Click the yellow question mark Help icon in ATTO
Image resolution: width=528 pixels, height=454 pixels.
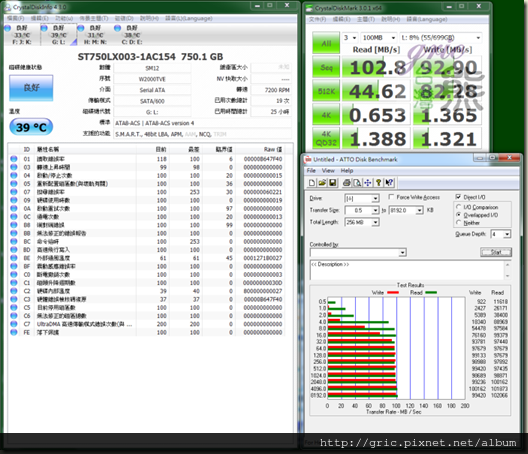tap(378, 183)
